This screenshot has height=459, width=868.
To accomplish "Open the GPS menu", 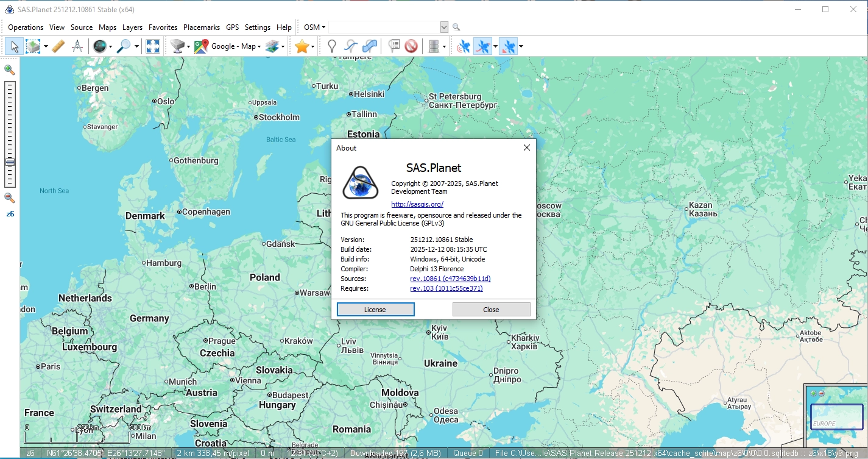I will click(232, 27).
